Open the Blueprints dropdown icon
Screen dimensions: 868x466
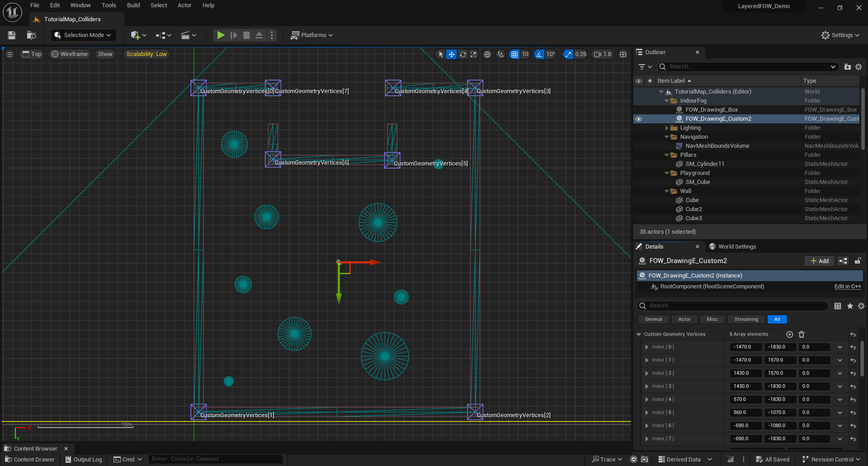[163, 35]
